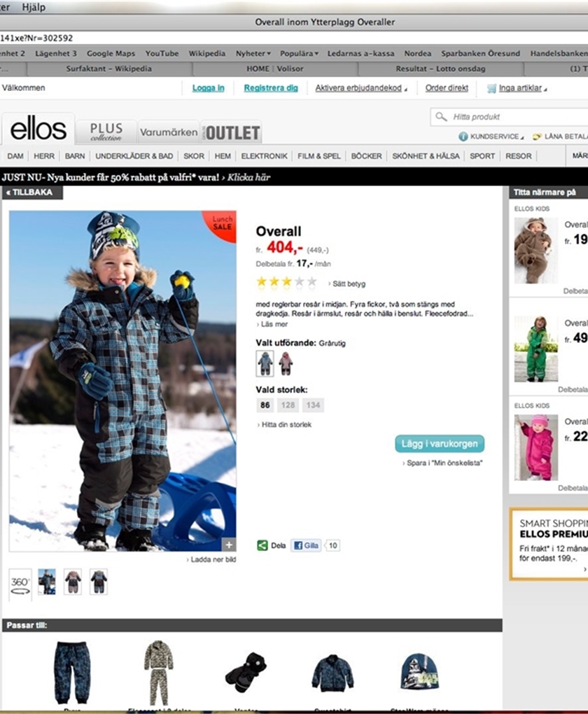Select size 128
Screen dimensions: 588x714
coord(288,405)
